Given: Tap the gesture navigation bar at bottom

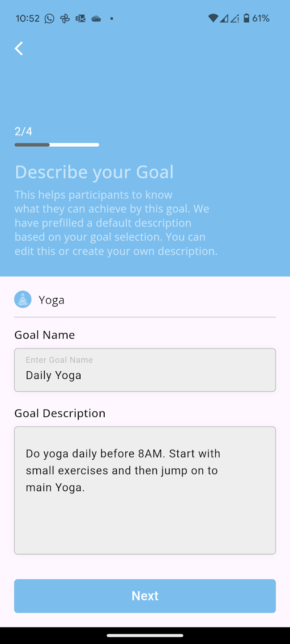Looking at the screenshot, I should point(145,635).
